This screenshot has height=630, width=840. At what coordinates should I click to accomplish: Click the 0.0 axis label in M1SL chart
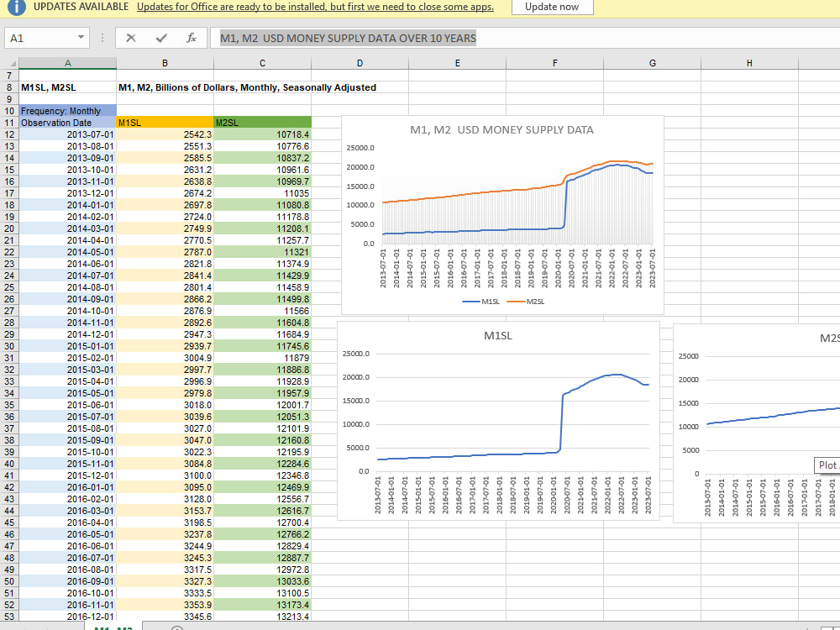363,471
